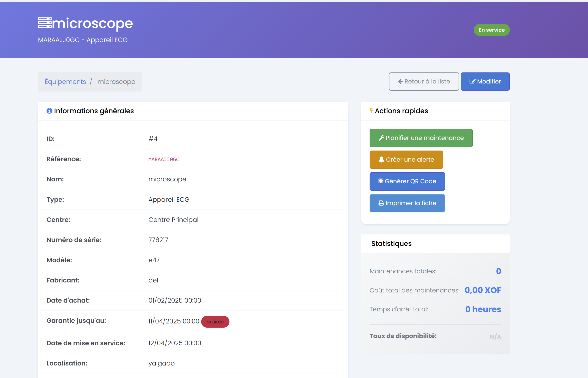Click the wrench icon on Planifier button
The image size is (588, 378).
click(381, 138)
